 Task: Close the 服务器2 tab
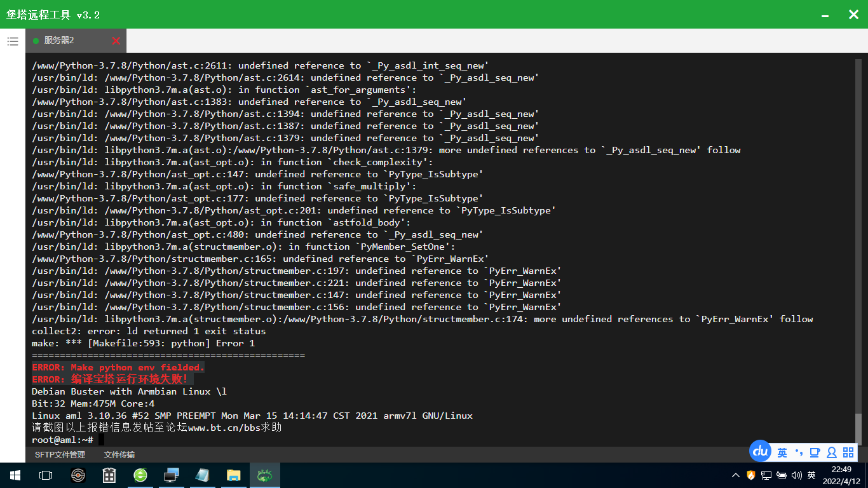[x=116, y=41]
